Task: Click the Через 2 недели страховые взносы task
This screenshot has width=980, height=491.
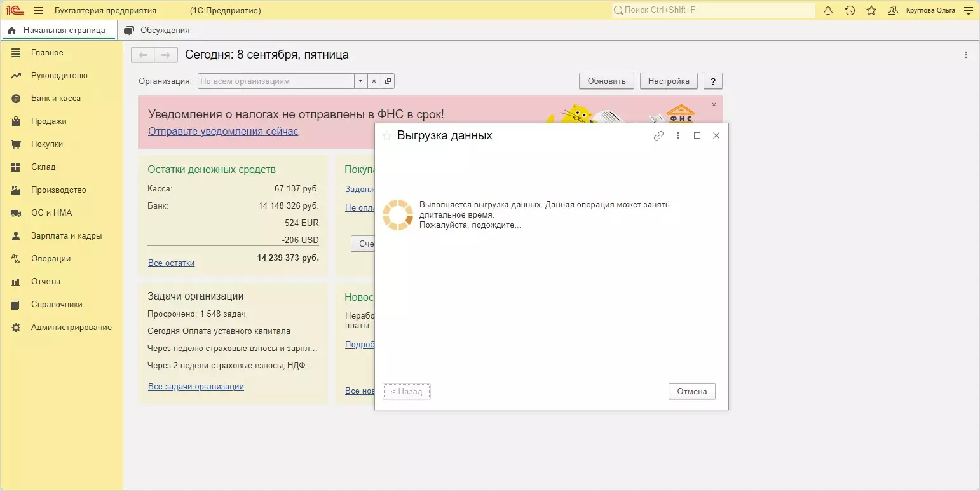Action: tap(230, 366)
